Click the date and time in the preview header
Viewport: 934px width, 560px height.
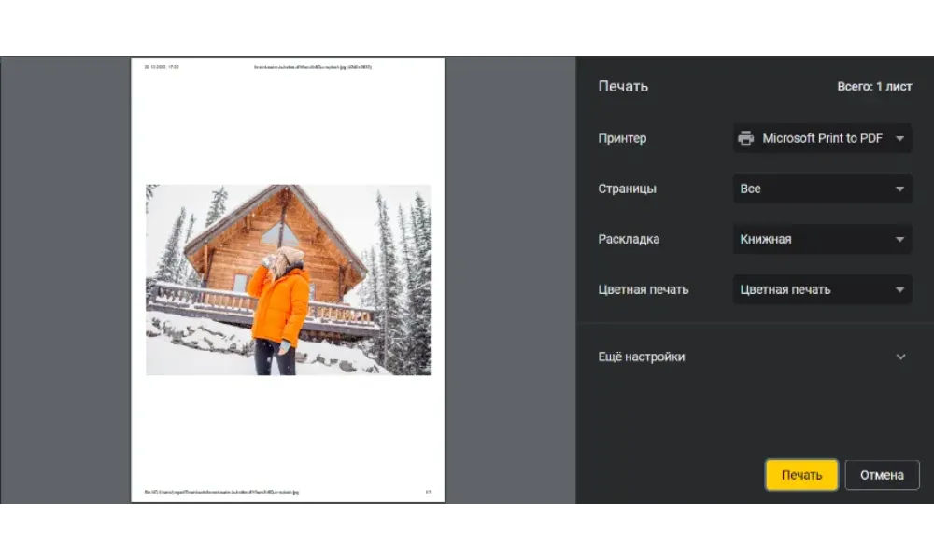coord(162,67)
